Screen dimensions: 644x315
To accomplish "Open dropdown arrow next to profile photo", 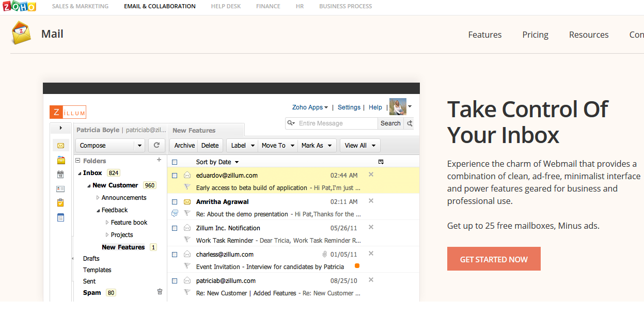I will (x=410, y=106).
